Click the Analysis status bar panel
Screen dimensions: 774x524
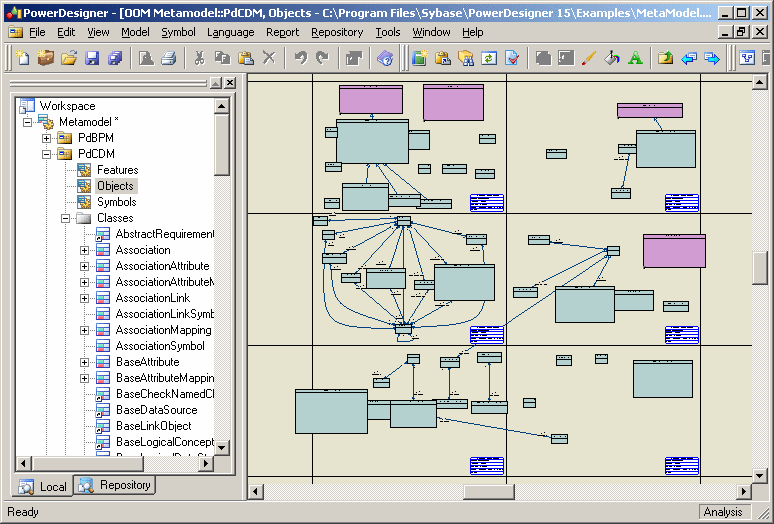(723, 512)
